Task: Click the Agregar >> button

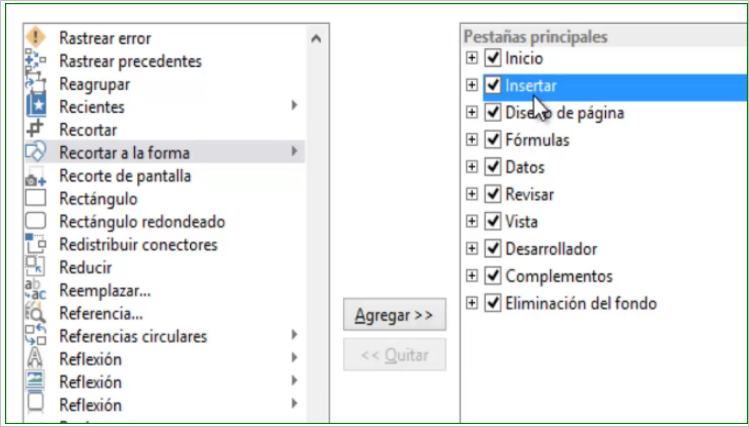Action: pyautogui.click(x=395, y=315)
